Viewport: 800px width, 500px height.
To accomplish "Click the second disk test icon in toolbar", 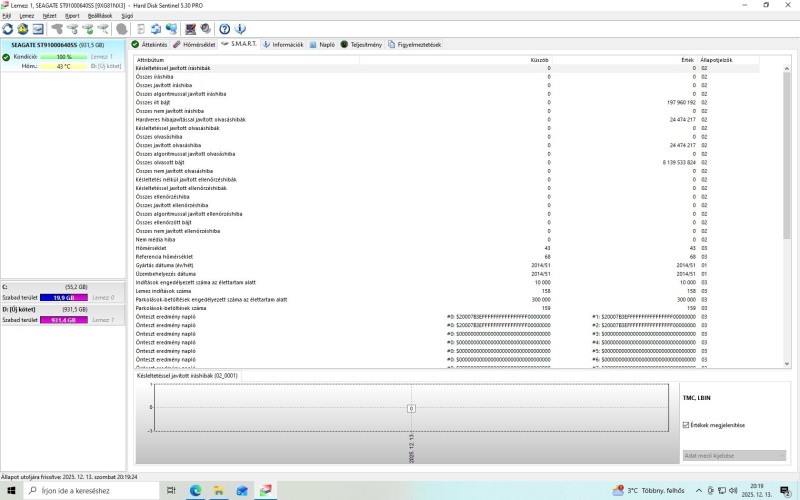I will (x=72, y=29).
